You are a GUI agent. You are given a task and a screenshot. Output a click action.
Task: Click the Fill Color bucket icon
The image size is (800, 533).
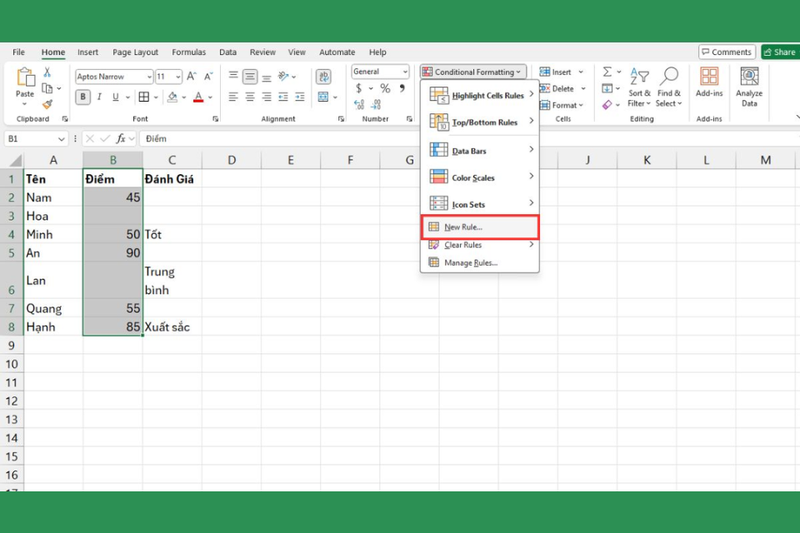pyautogui.click(x=172, y=97)
